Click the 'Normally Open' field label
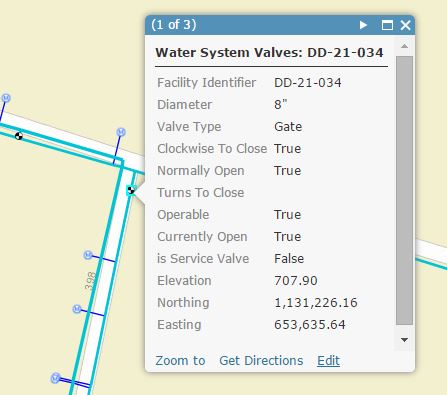447x395 pixels. [x=201, y=171]
